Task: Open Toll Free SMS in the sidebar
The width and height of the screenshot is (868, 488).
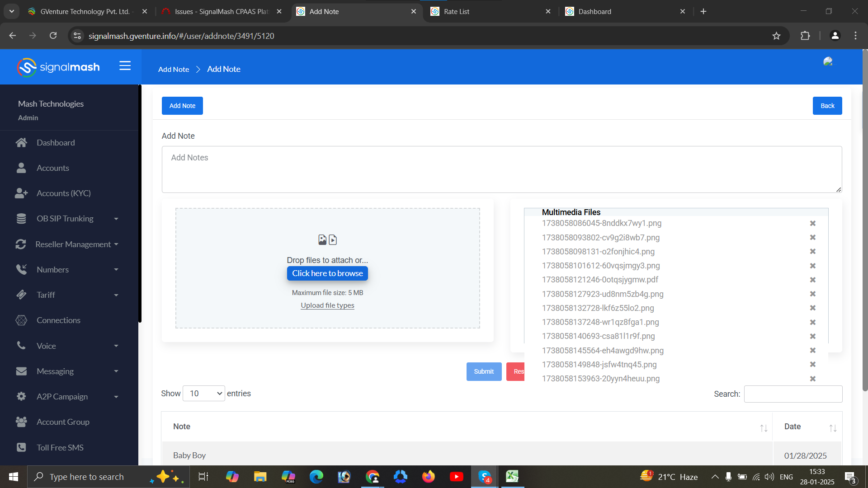Action: (x=60, y=448)
